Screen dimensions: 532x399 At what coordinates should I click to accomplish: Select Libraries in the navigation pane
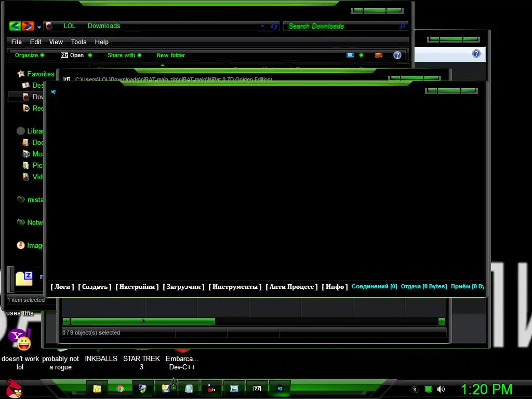[x=35, y=131]
